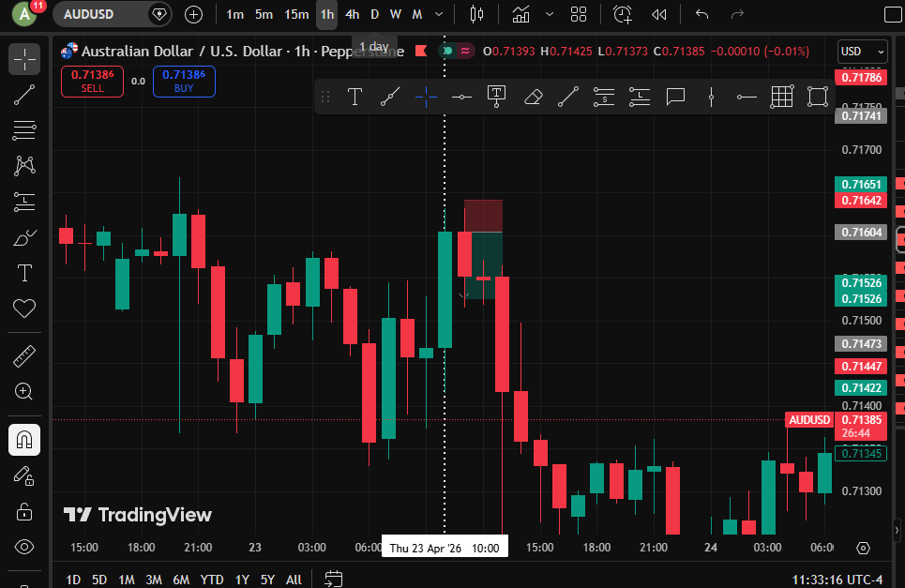
Task: Switch to weekly W timeframe
Action: 396,14
